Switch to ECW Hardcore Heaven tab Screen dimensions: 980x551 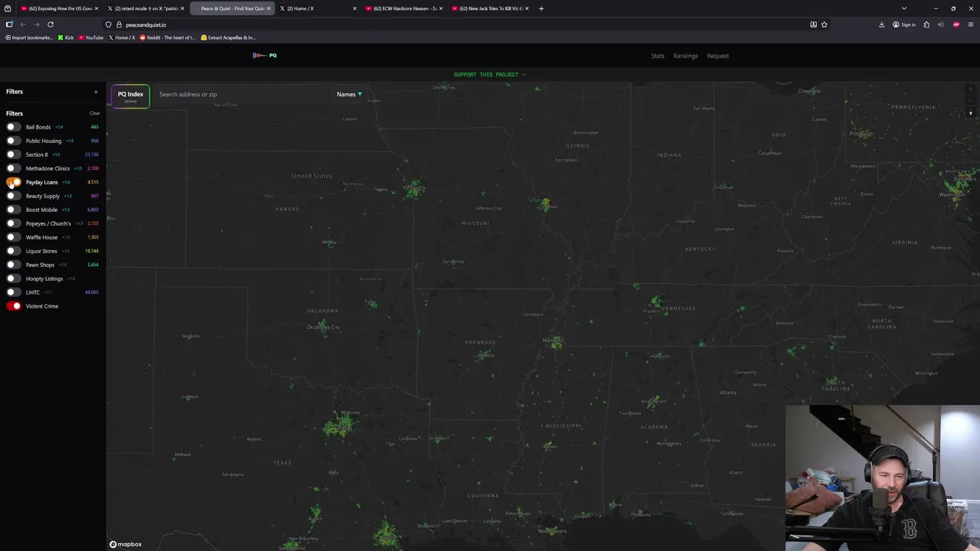click(403, 8)
